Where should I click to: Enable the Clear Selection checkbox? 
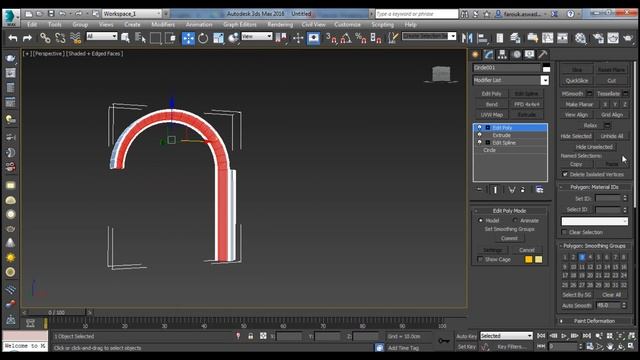[x=564, y=232]
